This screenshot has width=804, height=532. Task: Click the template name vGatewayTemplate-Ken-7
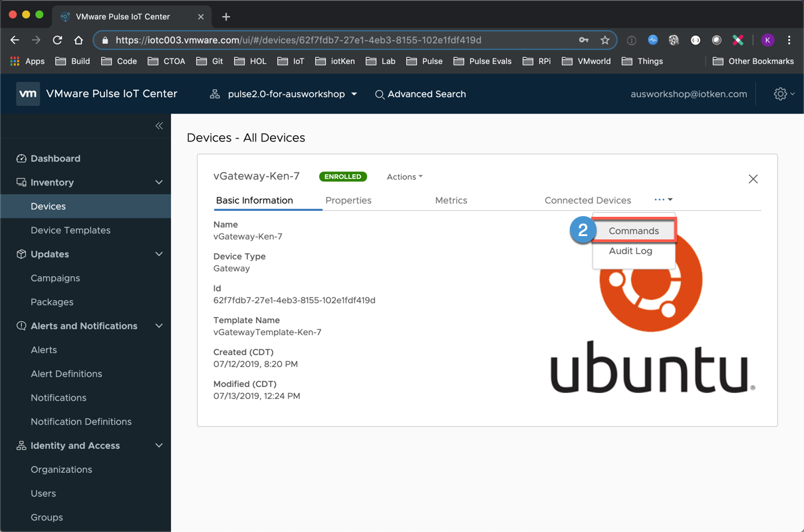coord(267,332)
